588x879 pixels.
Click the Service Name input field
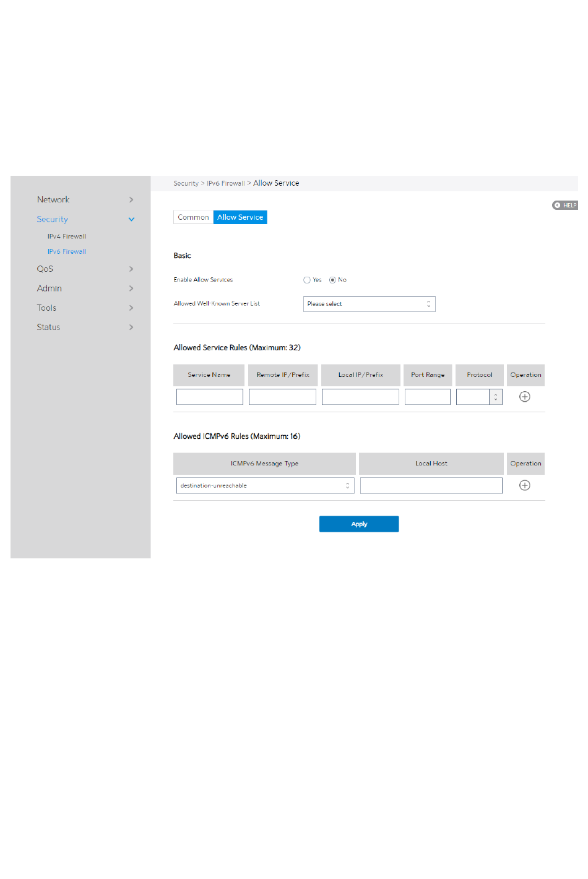point(210,397)
